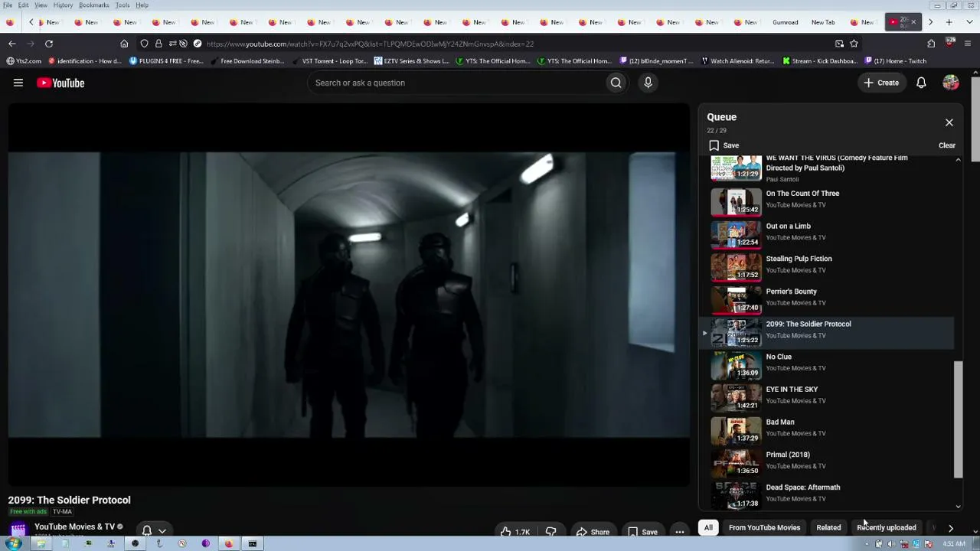Bookmark this page with the star
This screenshot has width=980, height=551.
[x=854, y=44]
